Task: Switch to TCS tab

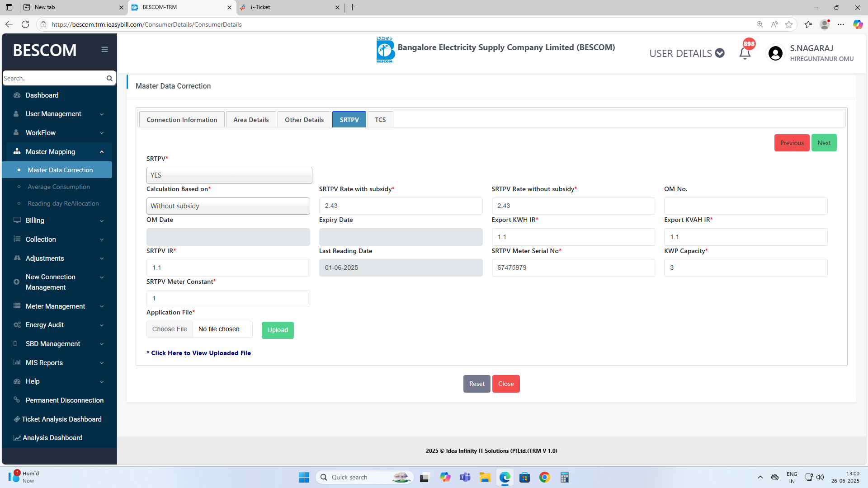Action: click(x=380, y=120)
